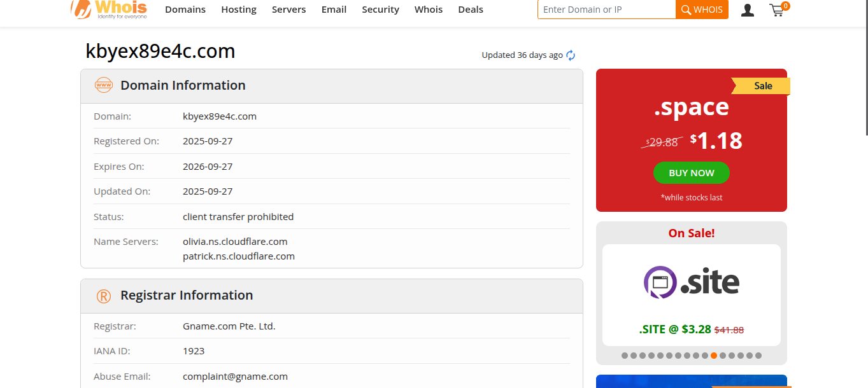Image resolution: width=868 pixels, height=388 pixels.
Task: Click the struck-through $41.88 price
Action: click(x=729, y=330)
